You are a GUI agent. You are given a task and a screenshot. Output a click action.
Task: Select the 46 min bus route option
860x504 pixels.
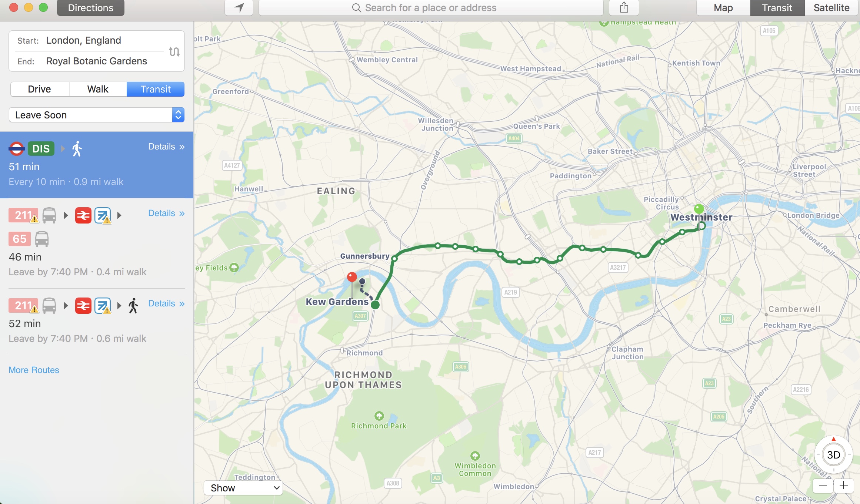click(x=97, y=243)
